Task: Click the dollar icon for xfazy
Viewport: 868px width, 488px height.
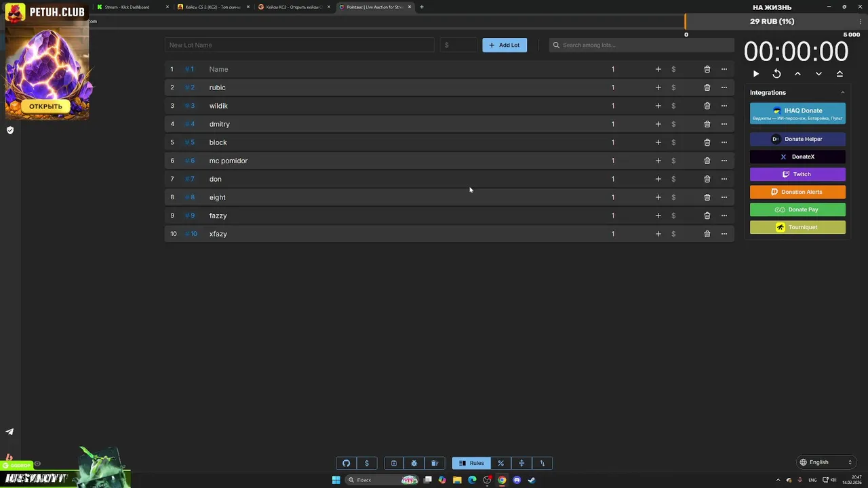Action: click(673, 234)
